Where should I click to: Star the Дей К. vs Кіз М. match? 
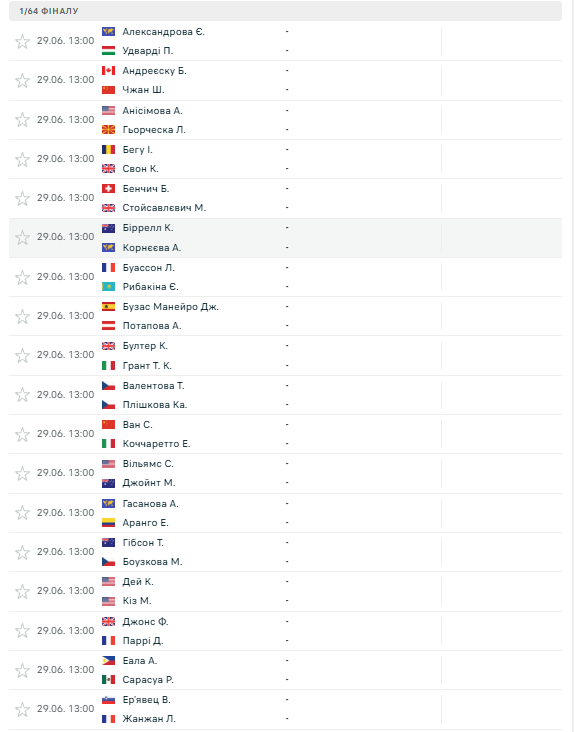22,591
